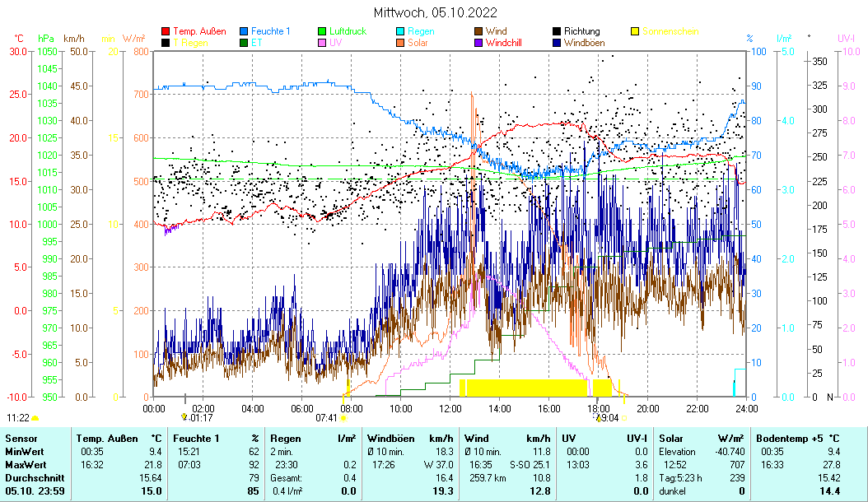Click the pink UV legend swatch
This screenshot has height=502, width=868.
pos(322,43)
